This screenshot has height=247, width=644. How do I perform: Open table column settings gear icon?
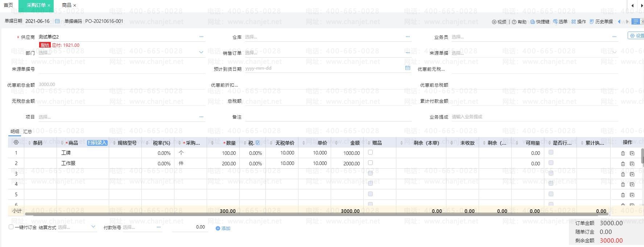point(16,143)
